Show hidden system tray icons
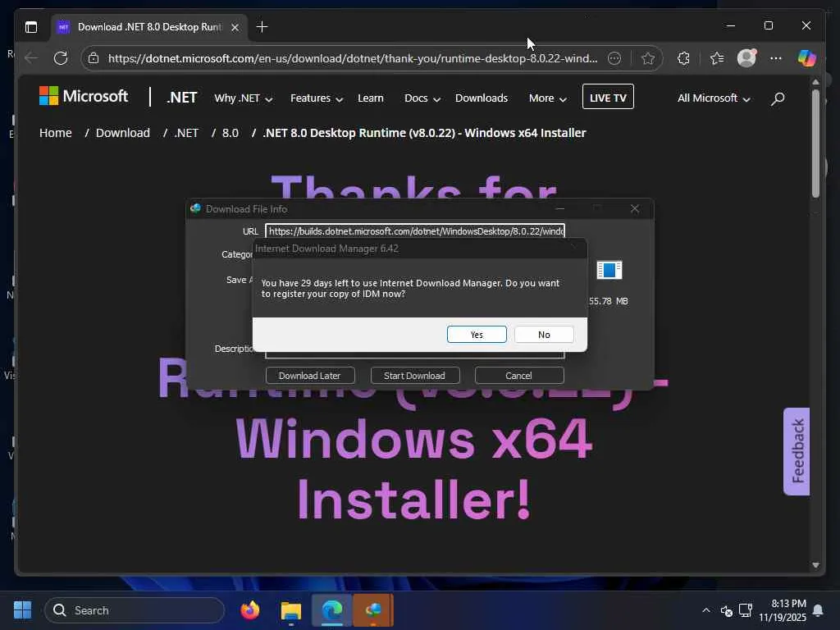This screenshot has width=840, height=630. tap(706, 610)
